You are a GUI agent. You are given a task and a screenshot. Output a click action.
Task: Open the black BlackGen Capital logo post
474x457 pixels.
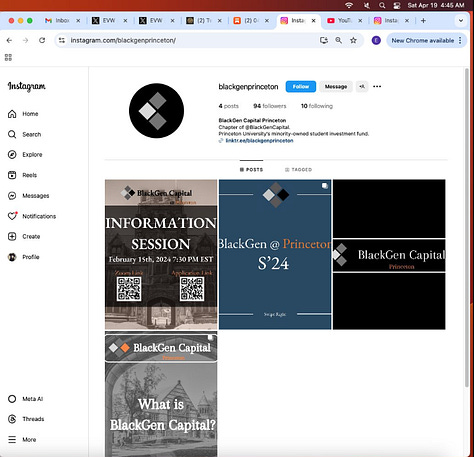(389, 254)
